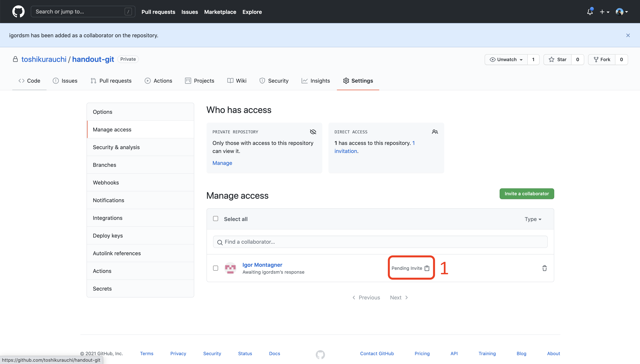Click the Star button
640x364 pixels.
[557, 60]
